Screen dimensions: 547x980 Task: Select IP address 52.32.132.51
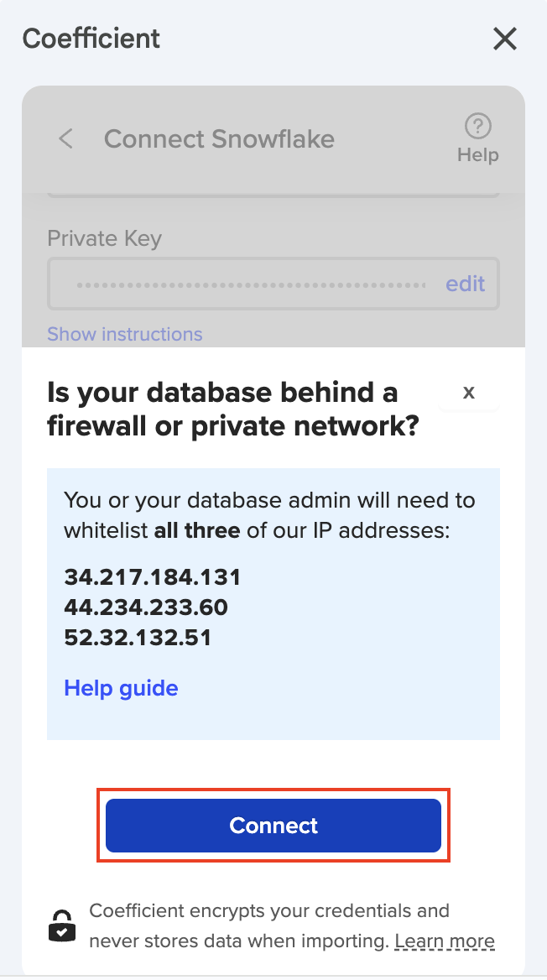138,637
